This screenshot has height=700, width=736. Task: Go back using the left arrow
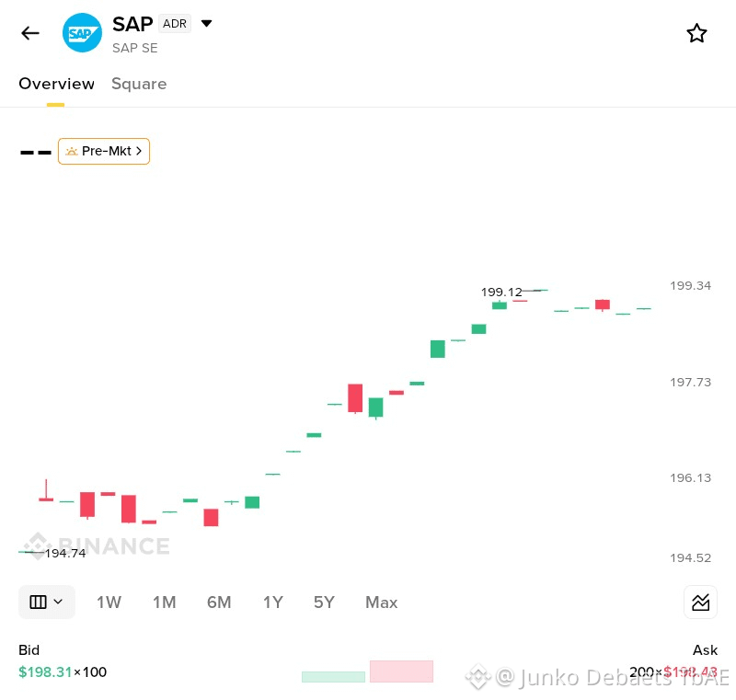tap(30, 33)
